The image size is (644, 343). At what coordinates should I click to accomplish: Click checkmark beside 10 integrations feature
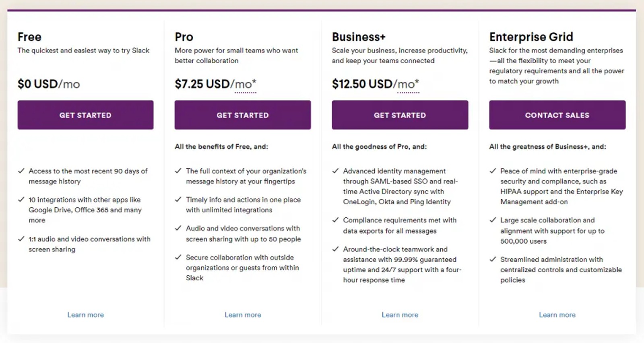(x=21, y=199)
